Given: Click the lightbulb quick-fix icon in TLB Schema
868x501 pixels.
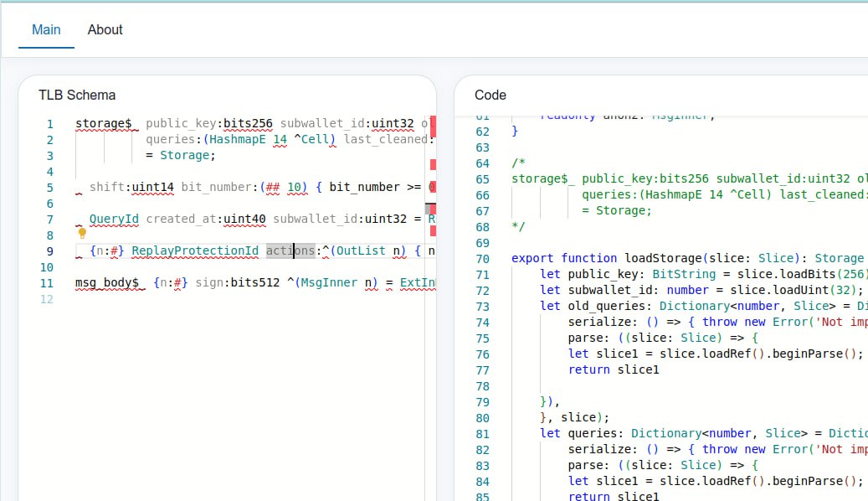Looking at the screenshot, I should [82, 234].
